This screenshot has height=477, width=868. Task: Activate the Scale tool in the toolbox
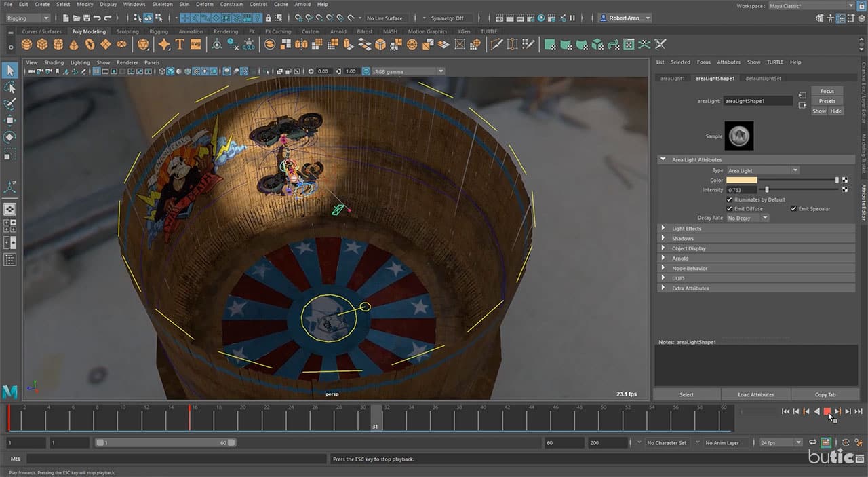(x=10, y=155)
